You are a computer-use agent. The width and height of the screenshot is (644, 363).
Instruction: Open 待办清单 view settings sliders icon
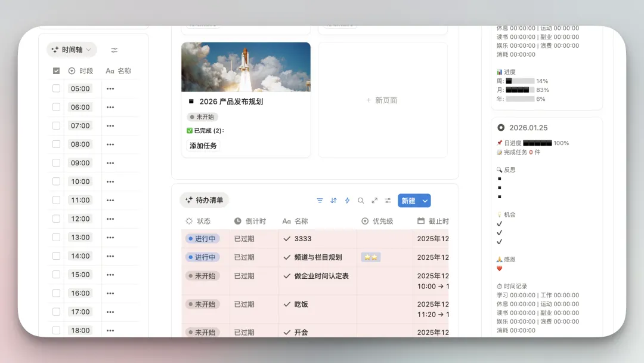coord(388,201)
